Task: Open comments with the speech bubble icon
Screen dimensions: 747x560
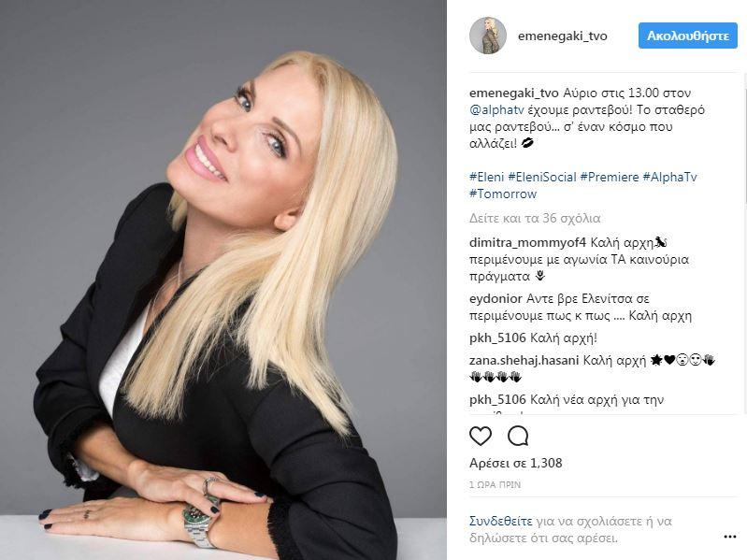Action: point(518,436)
